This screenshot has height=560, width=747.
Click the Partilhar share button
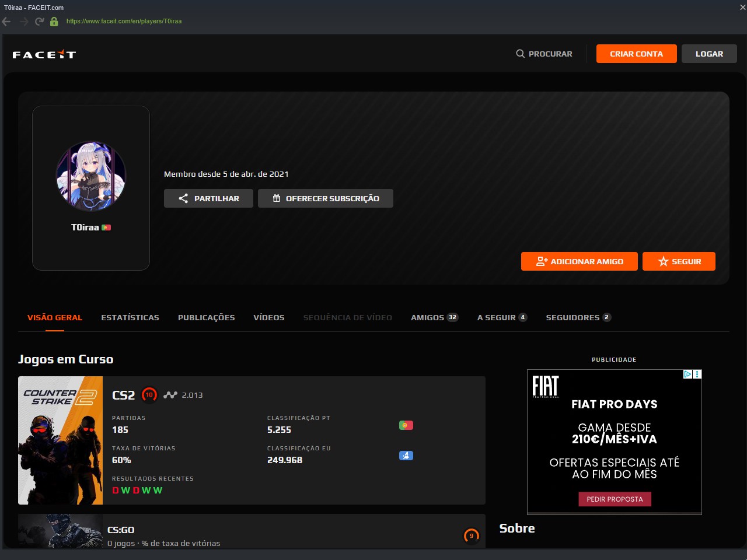pyautogui.click(x=208, y=198)
